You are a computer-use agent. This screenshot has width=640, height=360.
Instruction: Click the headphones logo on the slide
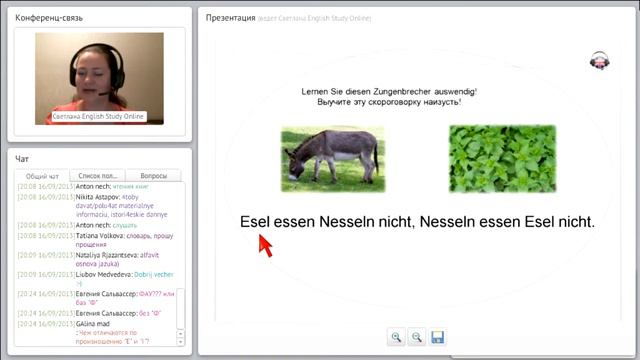click(x=600, y=61)
